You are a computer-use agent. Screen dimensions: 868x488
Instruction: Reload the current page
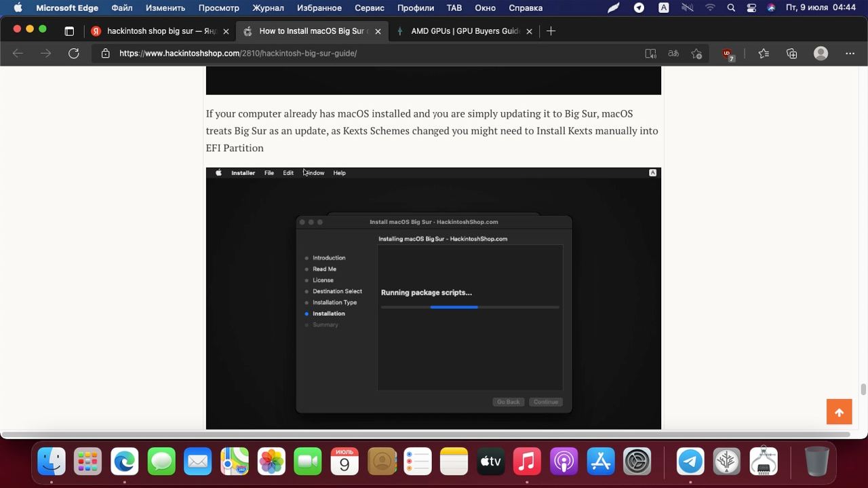(74, 53)
